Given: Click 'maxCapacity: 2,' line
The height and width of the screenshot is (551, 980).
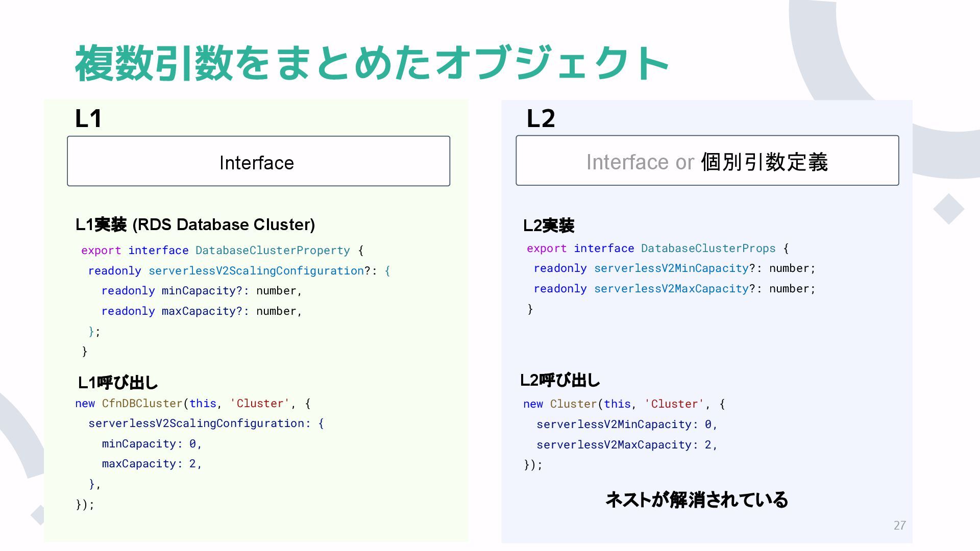Looking at the screenshot, I should coord(152,464).
